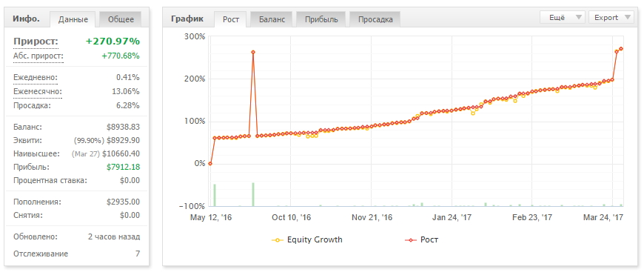Screen dimensions: 644x278
Task: Click the 300% y-axis label
Action: click(x=195, y=36)
